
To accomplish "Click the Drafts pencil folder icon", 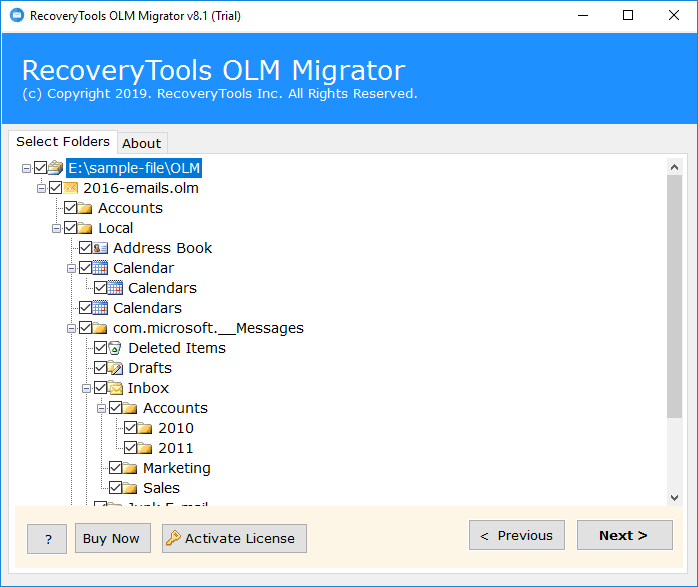I will pos(115,368).
